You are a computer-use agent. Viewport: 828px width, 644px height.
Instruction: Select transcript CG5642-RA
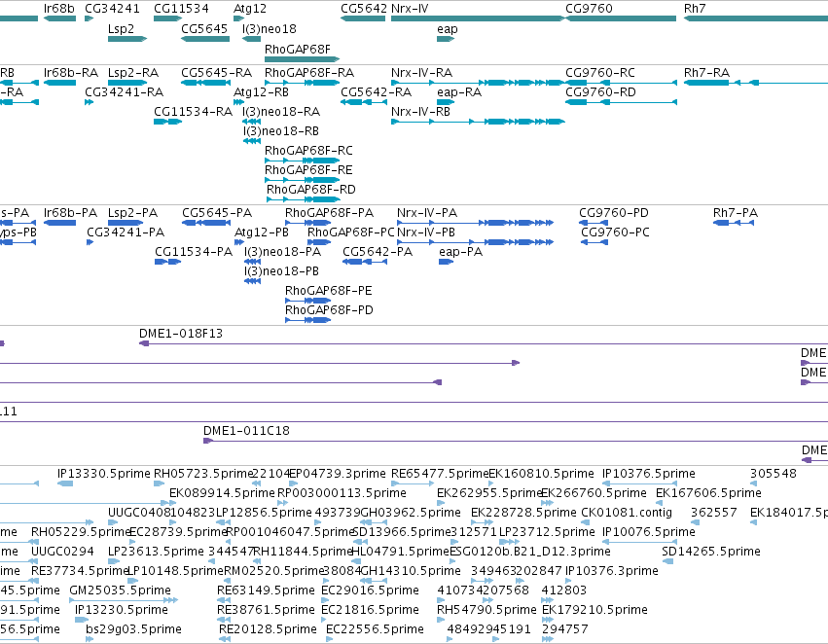pos(376,91)
